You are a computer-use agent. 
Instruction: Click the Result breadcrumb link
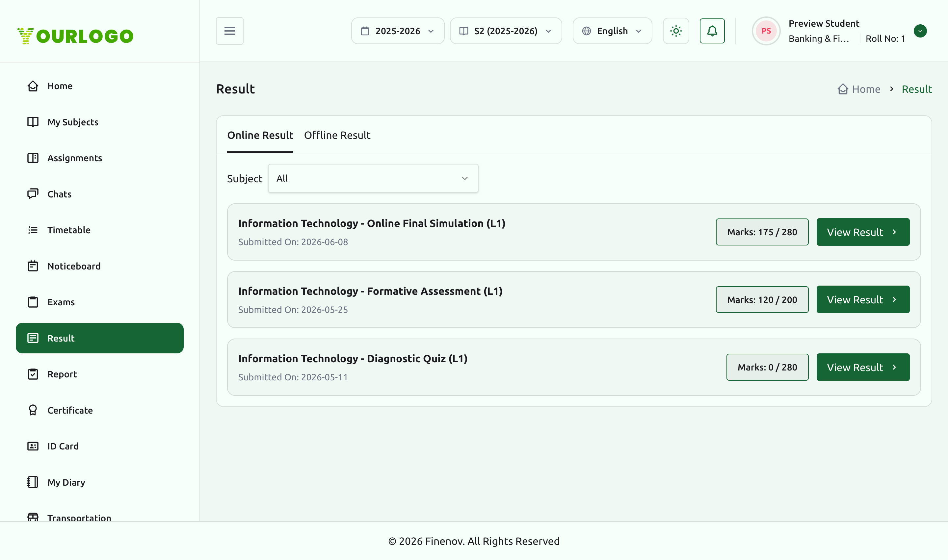pyautogui.click(x=917, y=89)
